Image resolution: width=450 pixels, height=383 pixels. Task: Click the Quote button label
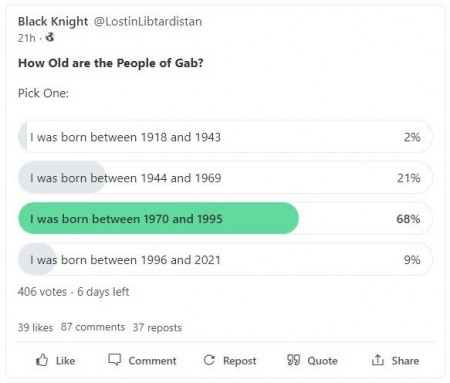322,361
